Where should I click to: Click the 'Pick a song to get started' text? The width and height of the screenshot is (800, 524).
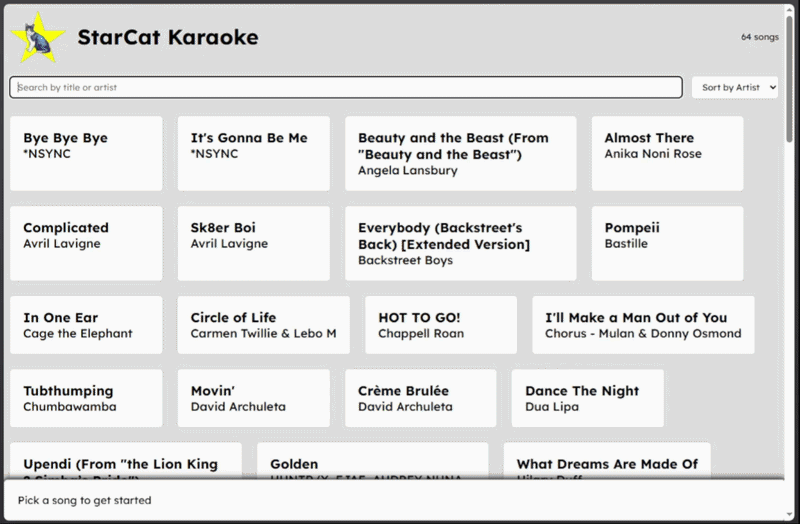pyautogui.click(x=85, y=501)
